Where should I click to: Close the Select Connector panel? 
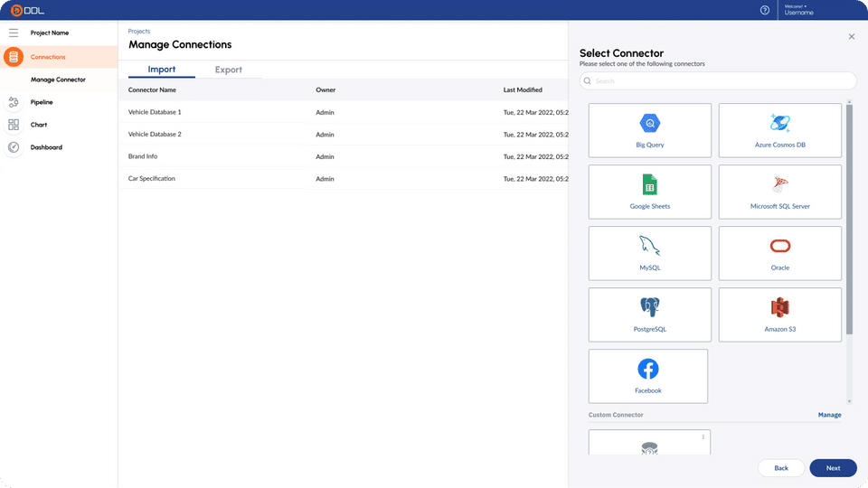click(x=851, y=37)
